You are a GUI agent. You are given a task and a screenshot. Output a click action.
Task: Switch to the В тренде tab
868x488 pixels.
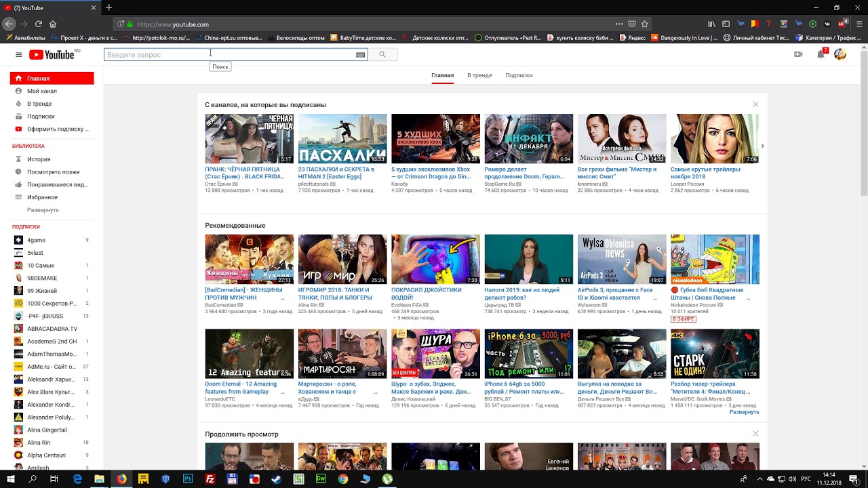coord(479,75)
